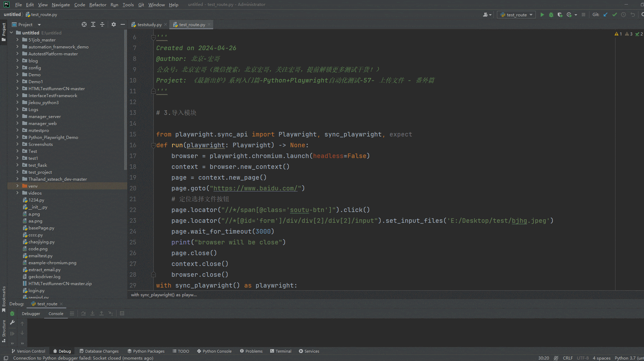Open the baidu.com link in code
This screenshot has width=644, height=361.
(255, 188)
